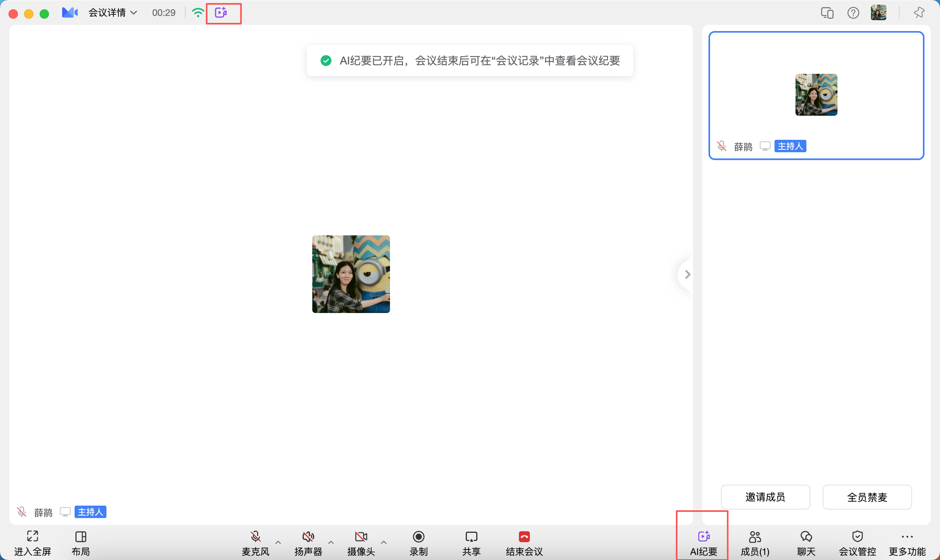Click muted mic icon in side panel tile
940x560 pixels.
722,146
